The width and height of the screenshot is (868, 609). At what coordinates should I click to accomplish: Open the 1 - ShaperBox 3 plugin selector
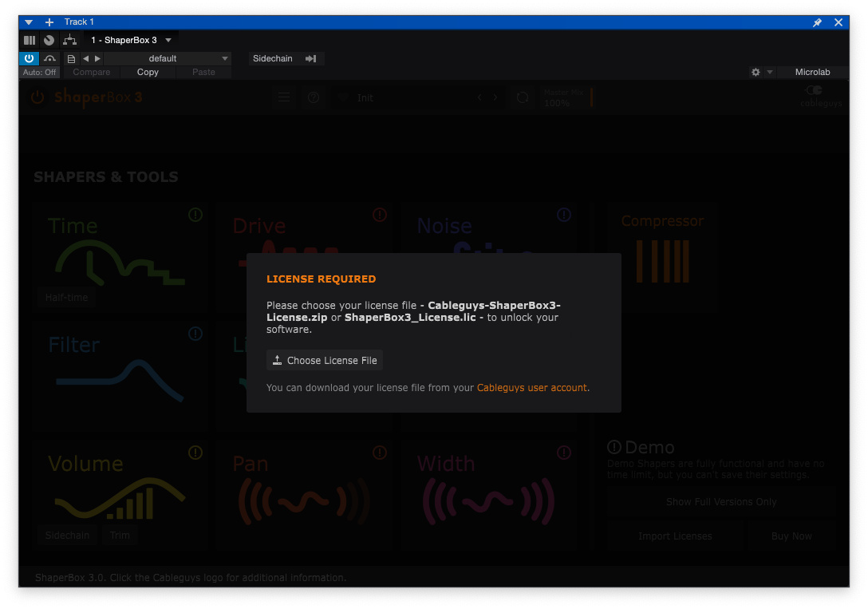point(131,40)
